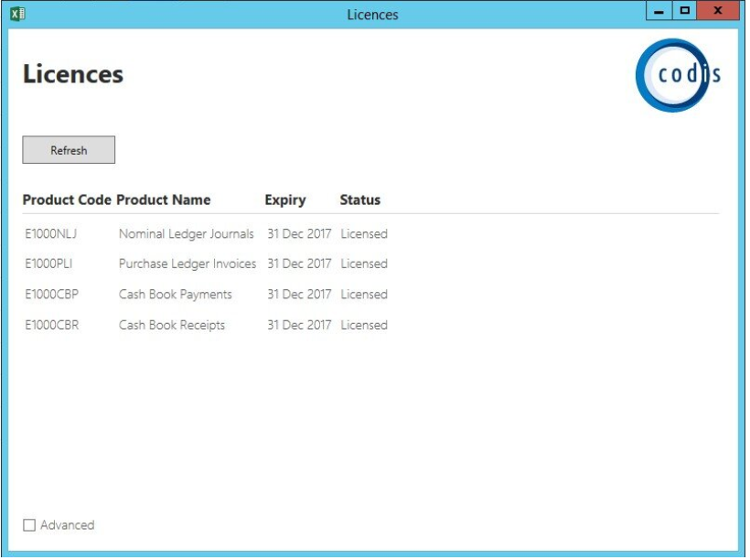Select the Cash Book Receipts entry
The image size is (750, 560).
pyautogui.click(x=172, y=325)
